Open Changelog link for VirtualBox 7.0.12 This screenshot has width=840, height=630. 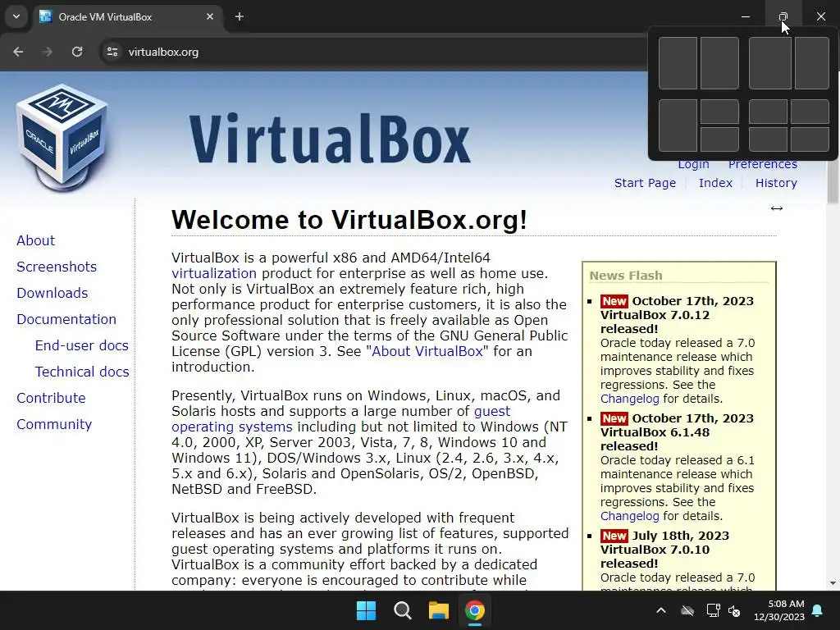click(x=629, y=399)
